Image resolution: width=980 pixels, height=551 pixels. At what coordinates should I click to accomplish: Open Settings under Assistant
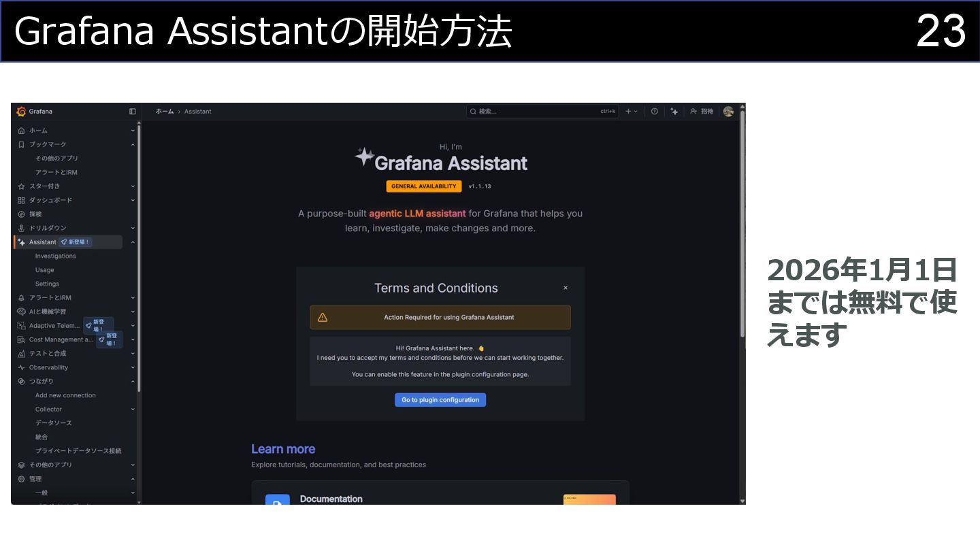click(x=47, y=284)
